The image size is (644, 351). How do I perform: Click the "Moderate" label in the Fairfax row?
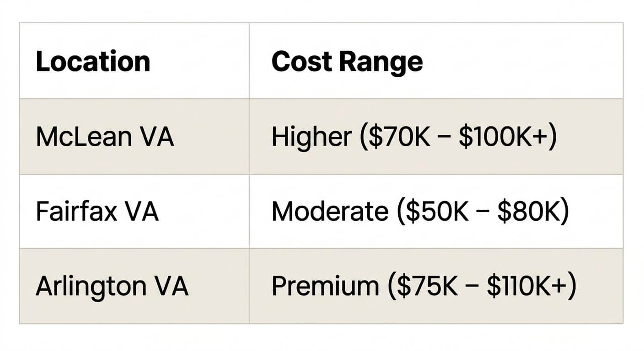pos(329,212)
